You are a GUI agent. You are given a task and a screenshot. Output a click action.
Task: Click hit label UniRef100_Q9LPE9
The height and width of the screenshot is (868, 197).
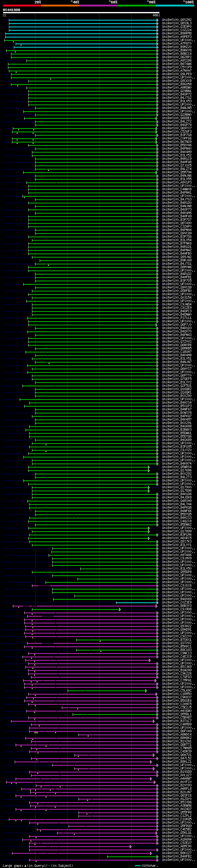tap(176, 74)
